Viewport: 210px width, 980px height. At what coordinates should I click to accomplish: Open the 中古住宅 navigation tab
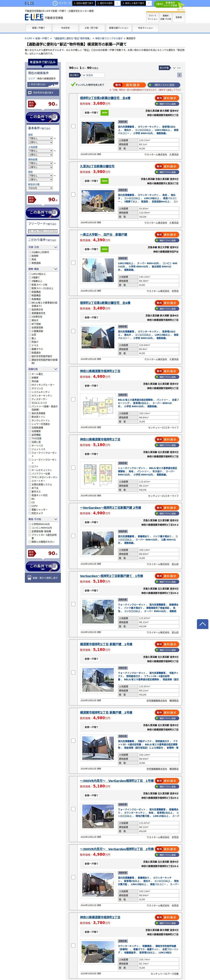(65, 28)
